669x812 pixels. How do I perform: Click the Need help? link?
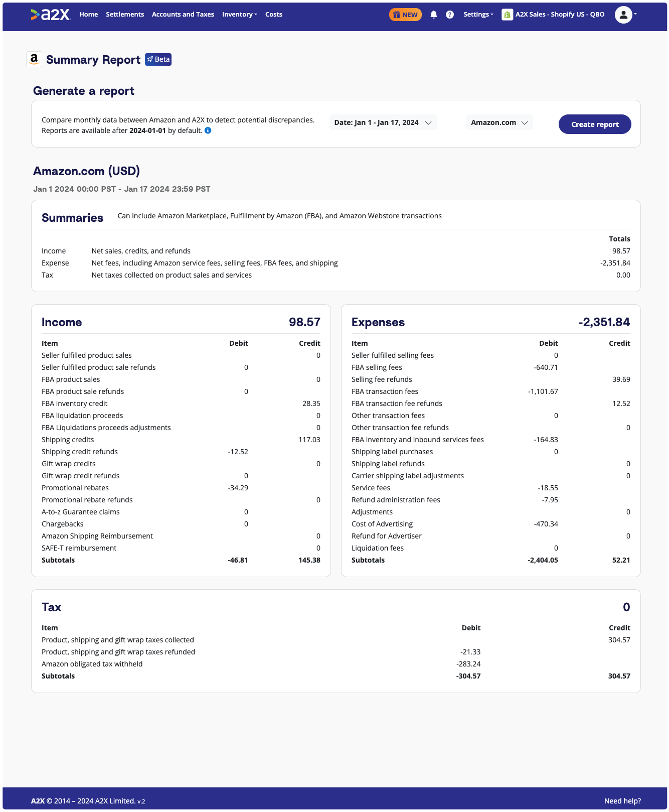pos(622,801)
